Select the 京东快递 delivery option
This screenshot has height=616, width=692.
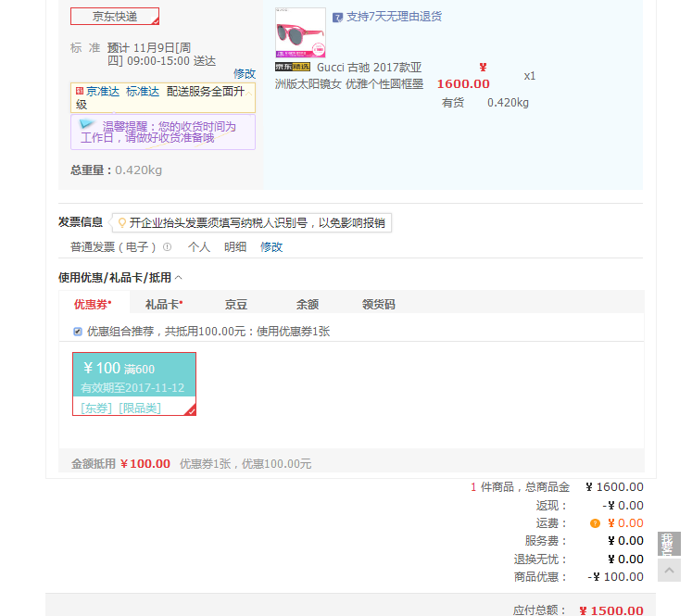(x=115, y=17)
